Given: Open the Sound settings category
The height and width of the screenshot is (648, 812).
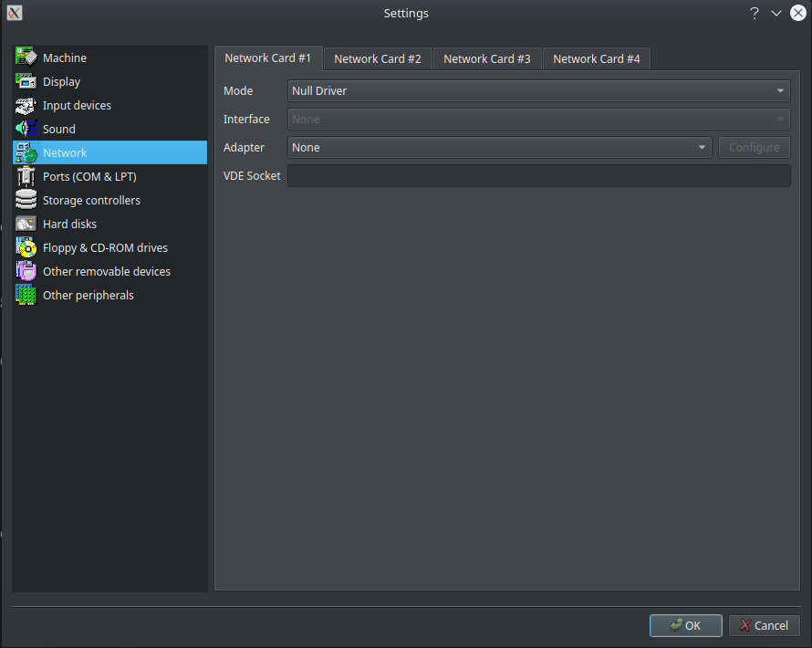Looking at the screenshot, I should coord(109,129).
